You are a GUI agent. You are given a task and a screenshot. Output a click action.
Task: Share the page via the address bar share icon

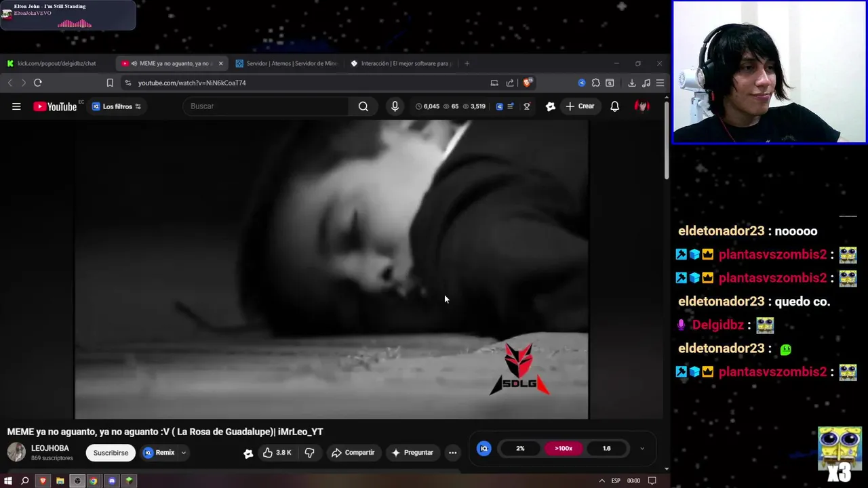click(x=510, y=83)
